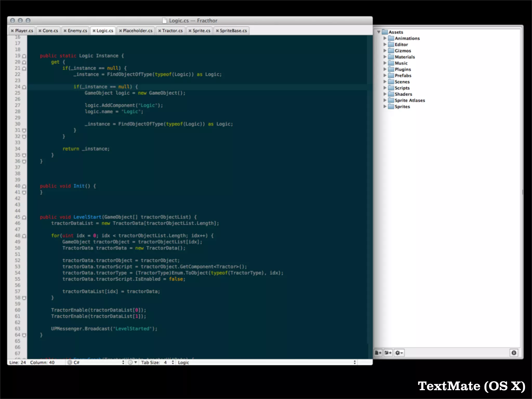Click the Assets folder icon

tap(385, 32)
